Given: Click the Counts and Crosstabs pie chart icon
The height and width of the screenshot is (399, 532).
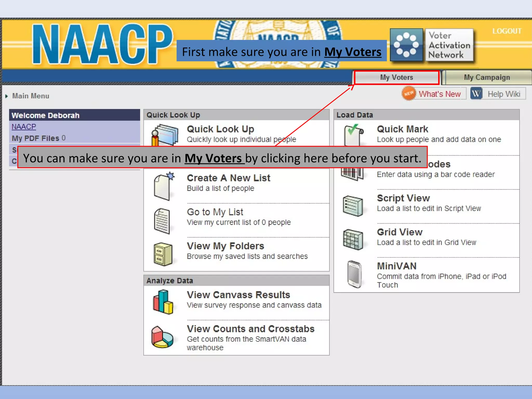Looking at the screenshot, I should pos(162,337).
